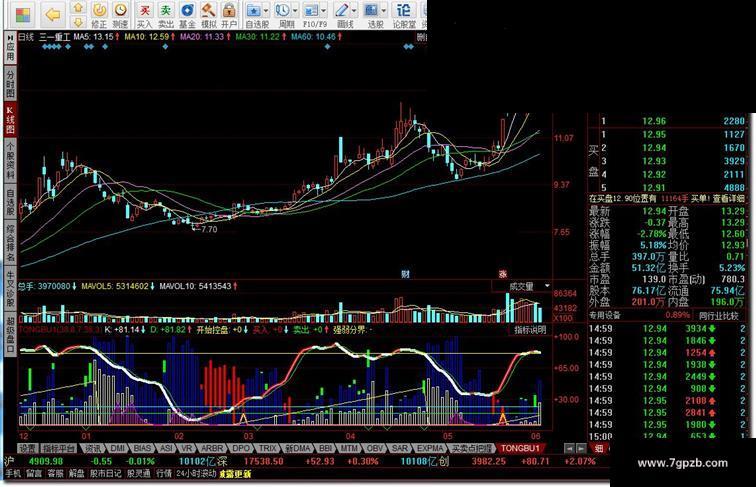This screenshot has height=487, width=756.
Task: Toggle the sidebar collapse arrow above 应用
Action: tap(10, 37)
